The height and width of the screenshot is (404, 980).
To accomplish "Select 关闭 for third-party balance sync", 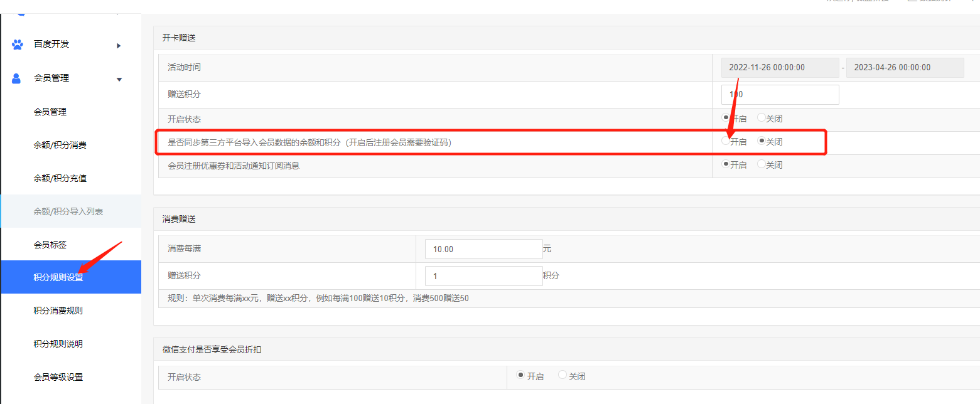I will [762, 141].
